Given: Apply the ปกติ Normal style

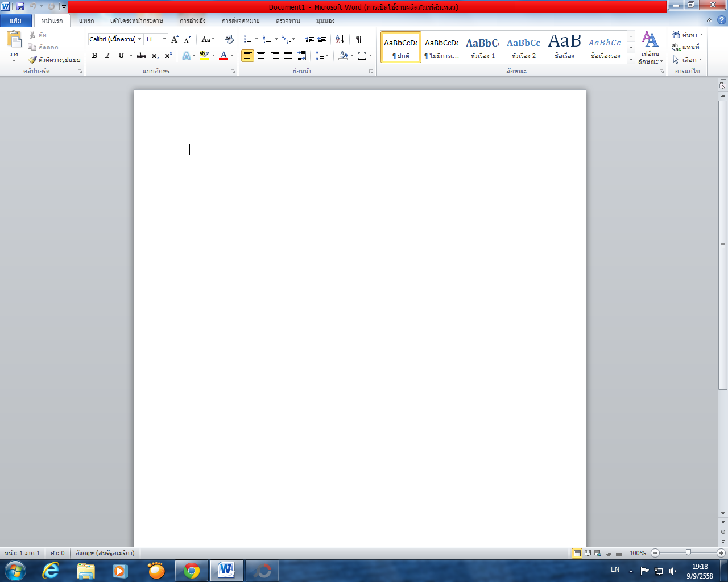Looking at the screenshot, I should [x=401, y=47].
